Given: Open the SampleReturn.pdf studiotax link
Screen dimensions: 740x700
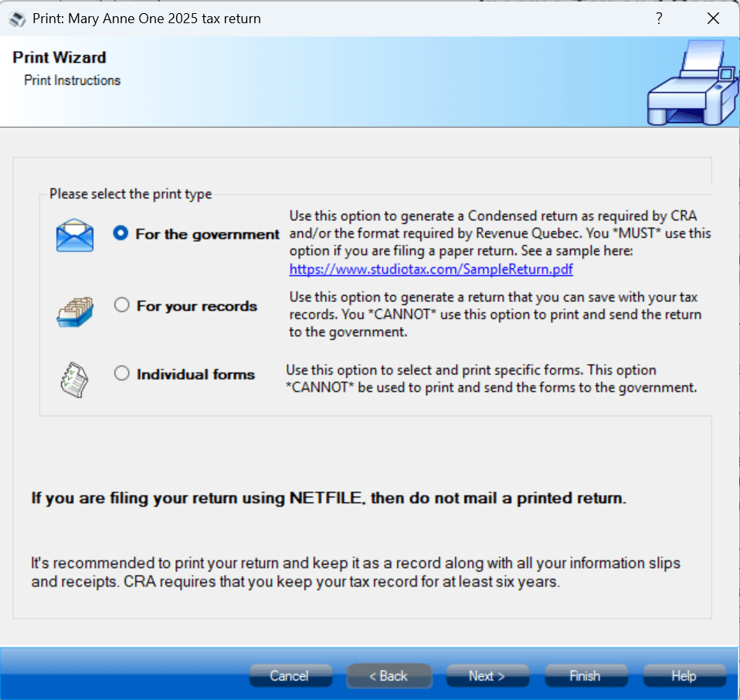Looking at the screenshot, I should click(x=431, y=270).
